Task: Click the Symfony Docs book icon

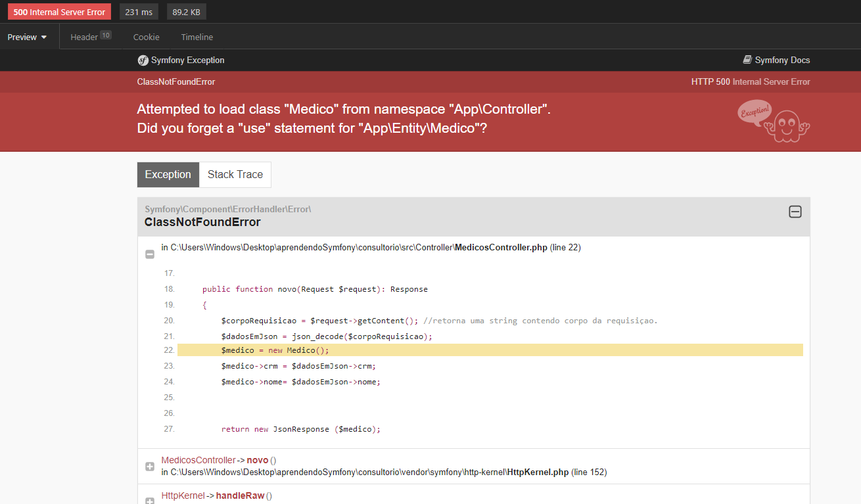Action: 747,60
